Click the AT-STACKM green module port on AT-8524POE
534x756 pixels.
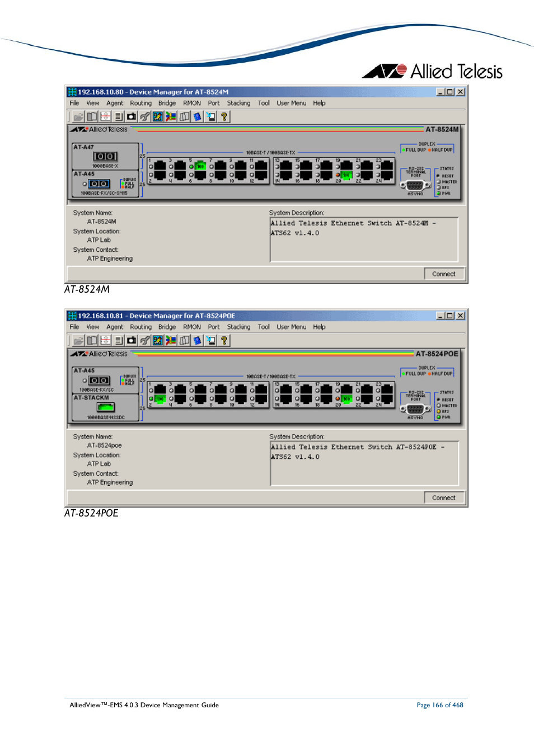[x=105, y=407]
